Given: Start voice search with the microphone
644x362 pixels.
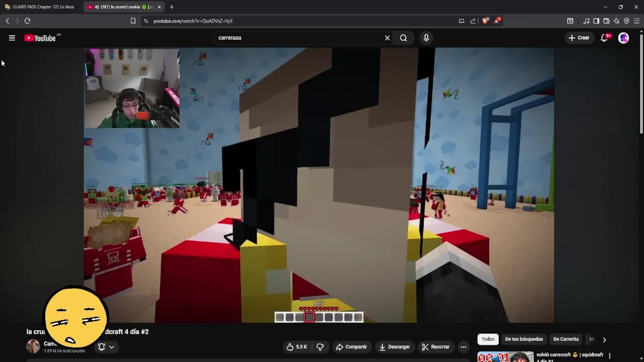Looking at the screenshot, I should 426,38.
